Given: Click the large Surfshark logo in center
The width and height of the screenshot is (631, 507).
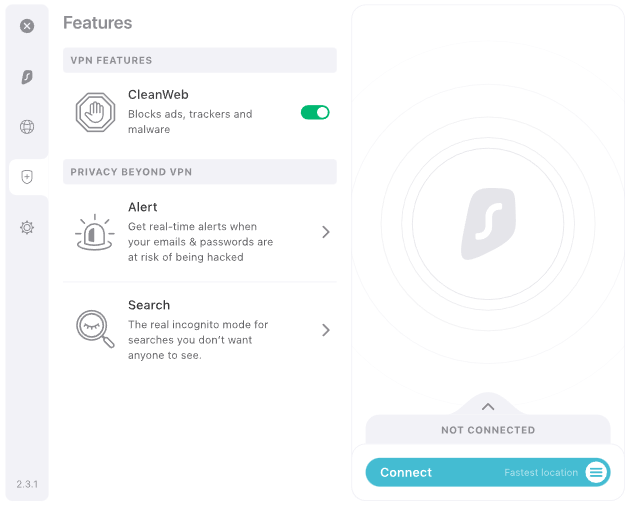Looking at the screenshot, I should [x=488, y=224].
